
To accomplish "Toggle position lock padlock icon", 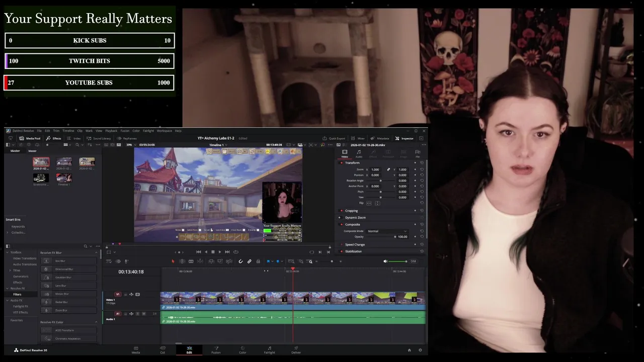I will point(258,261).
